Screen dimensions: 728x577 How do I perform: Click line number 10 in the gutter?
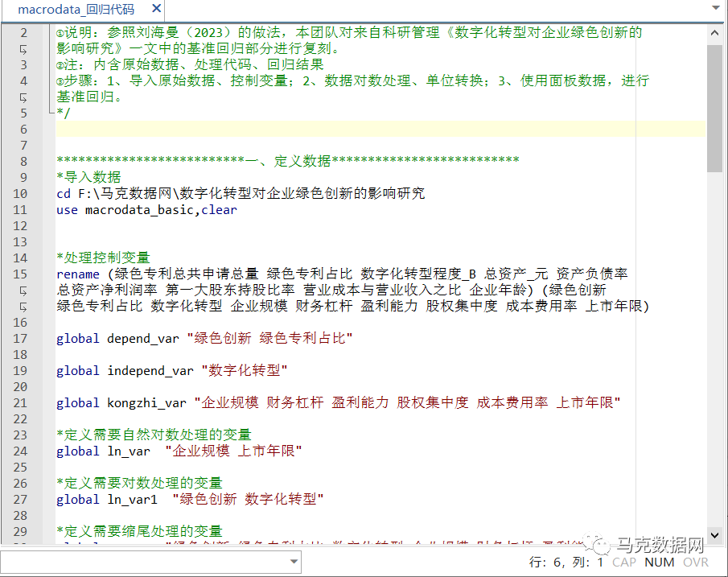20,194
